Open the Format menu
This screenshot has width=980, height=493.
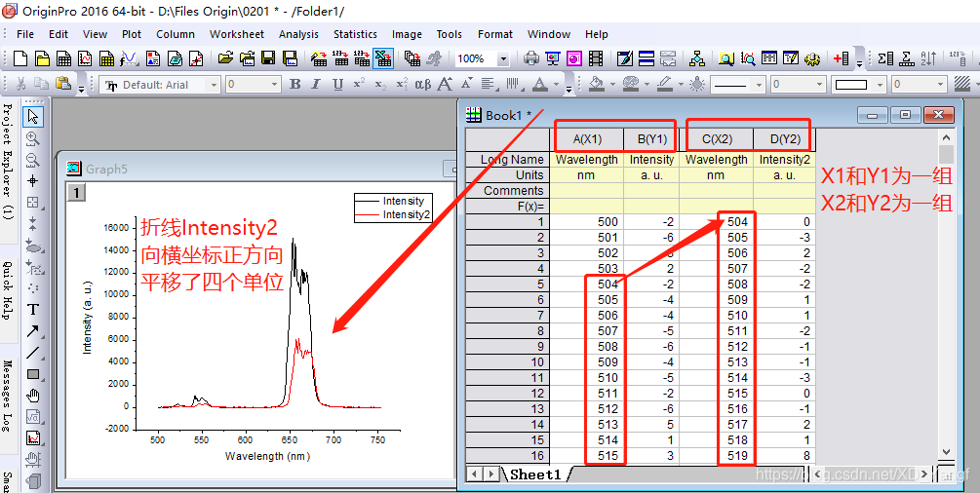click(495, 34)
